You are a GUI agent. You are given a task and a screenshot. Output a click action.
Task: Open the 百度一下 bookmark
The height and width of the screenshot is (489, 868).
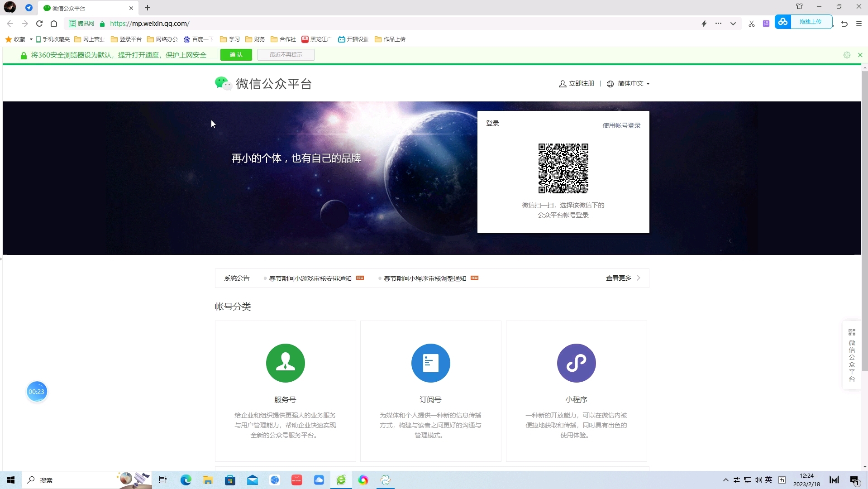pos(199,39)
